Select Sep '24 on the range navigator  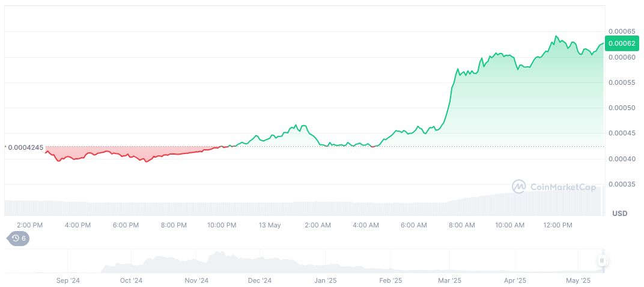(67, 280)
